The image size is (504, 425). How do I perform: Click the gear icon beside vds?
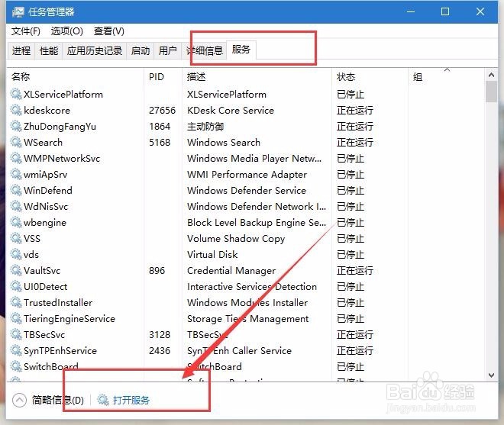point(16,254)
